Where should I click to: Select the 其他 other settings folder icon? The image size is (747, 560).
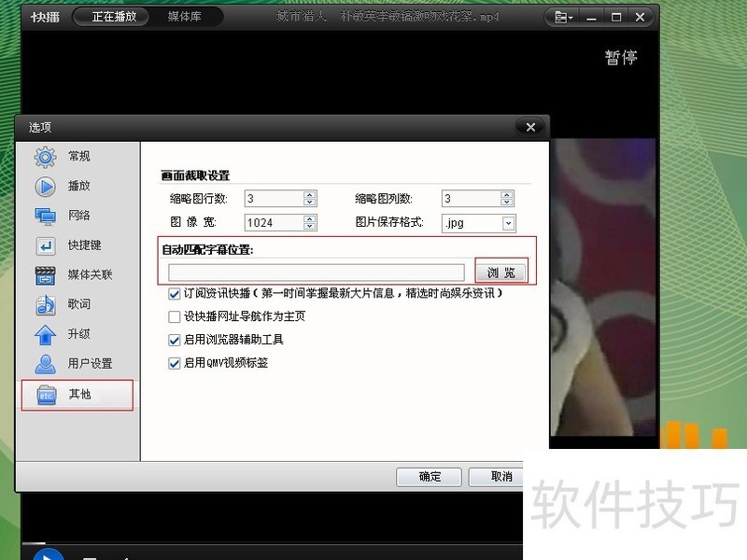click(x=44, y=395)
